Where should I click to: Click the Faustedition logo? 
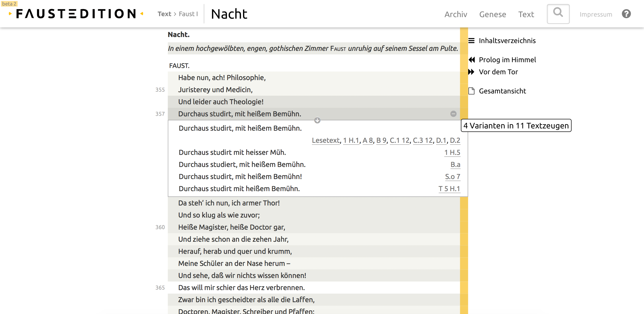[x=76, y=14]
